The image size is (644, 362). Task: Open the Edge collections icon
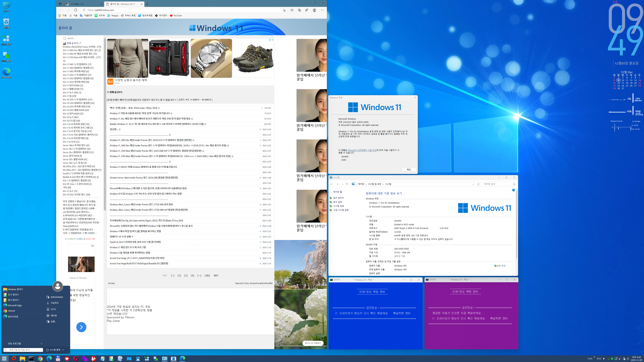click(299, 10)
